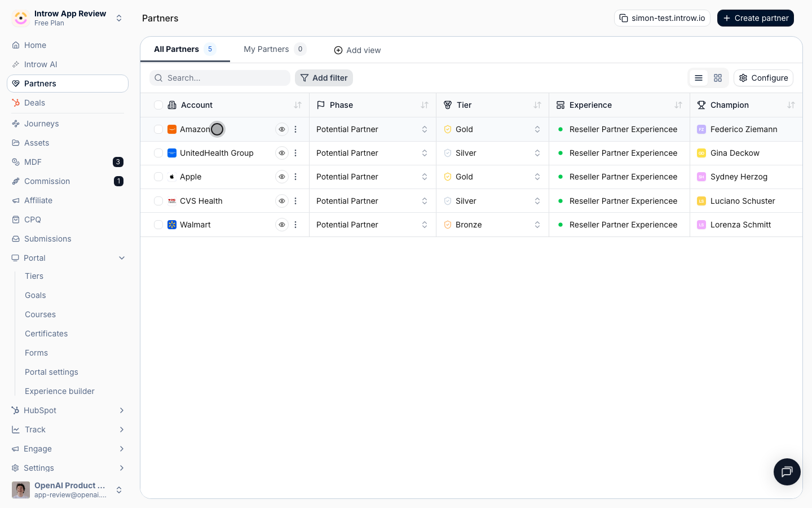Image resolution: width=812 pixels, height=508 pixels.
Task: Click the Lorenza Schmitt champion cell
Action: coord(746,225)
